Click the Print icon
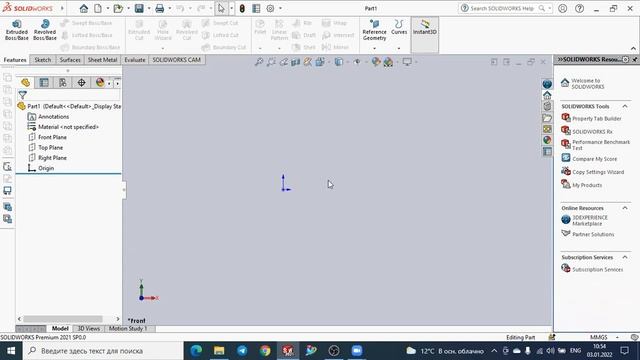 [160, 8]
